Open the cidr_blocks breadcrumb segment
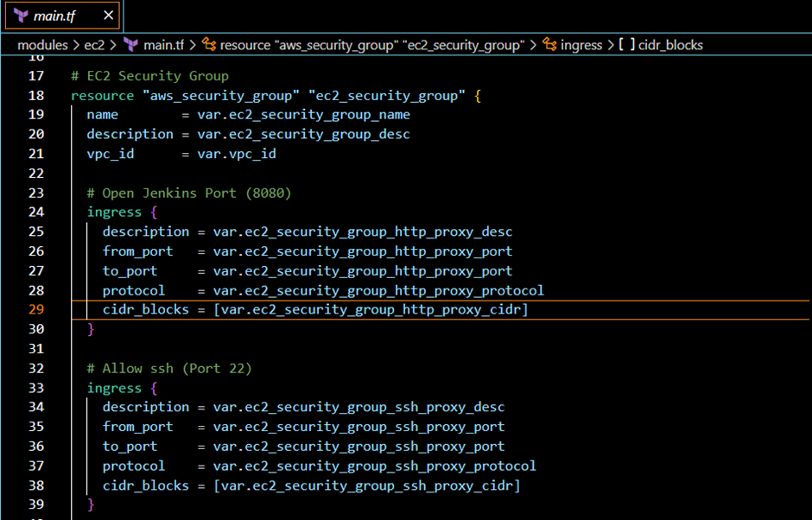The height and width of the screenshot is (520, 812). tap(670, 45)
